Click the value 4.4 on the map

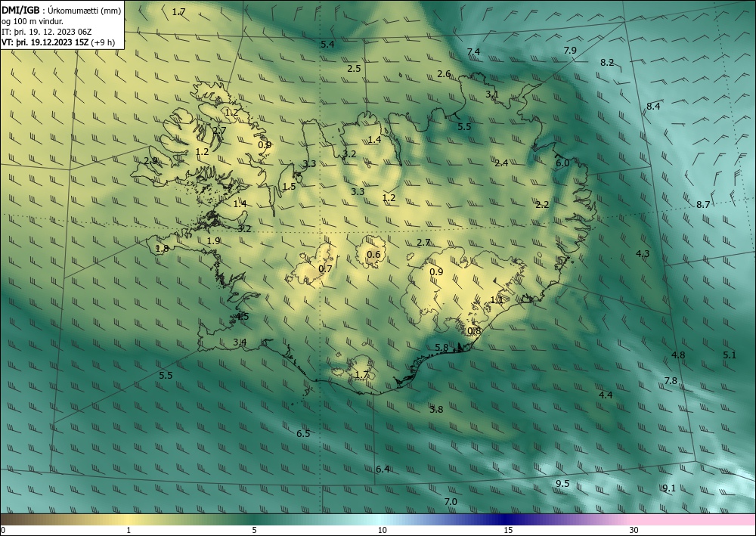pyautogui.click(x=606, y=395)
